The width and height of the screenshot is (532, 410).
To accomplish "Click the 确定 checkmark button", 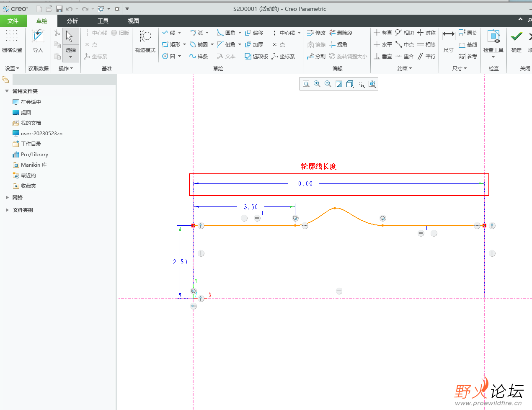I will (x=517, y=41).
